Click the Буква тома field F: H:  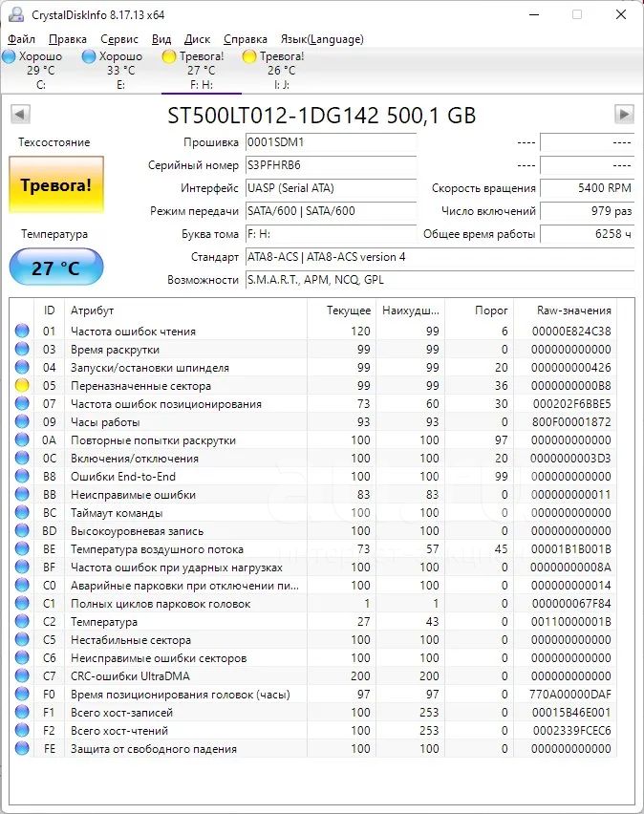tap(331, 234)
